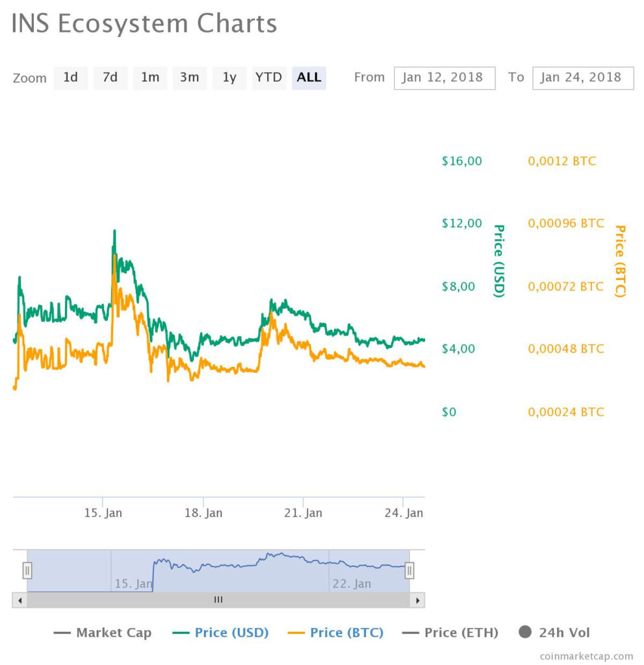This screenshot has height=665, width=644.
Task: Click the To date field Jan 24, 2018
Action: [x=583, y=78]
